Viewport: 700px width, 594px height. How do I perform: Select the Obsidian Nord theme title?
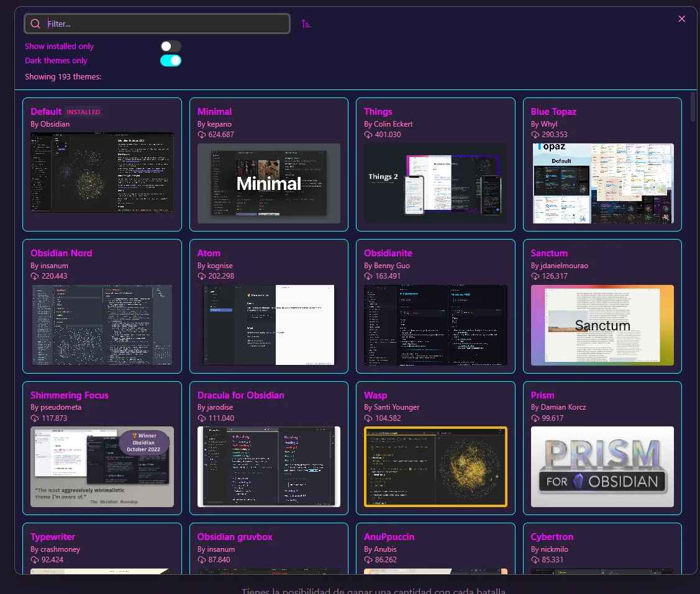61,253
